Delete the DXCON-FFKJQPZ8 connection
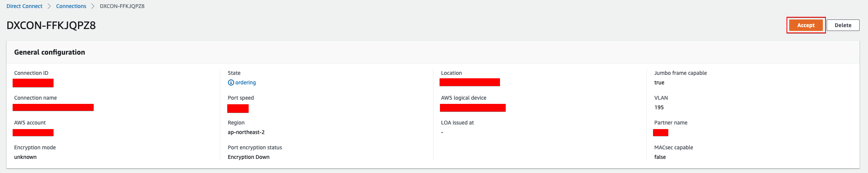 843,25
